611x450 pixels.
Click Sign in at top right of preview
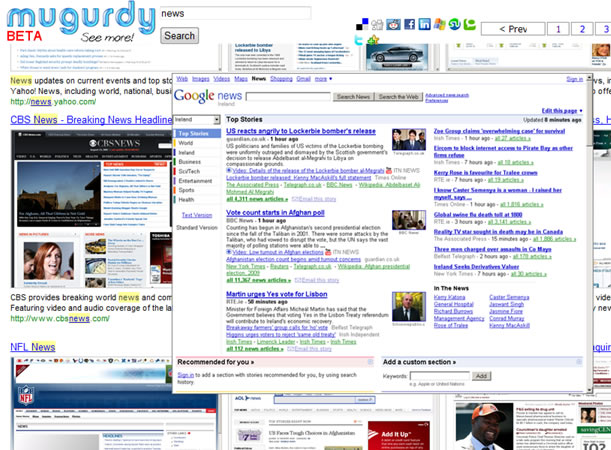tap(574, 79)
